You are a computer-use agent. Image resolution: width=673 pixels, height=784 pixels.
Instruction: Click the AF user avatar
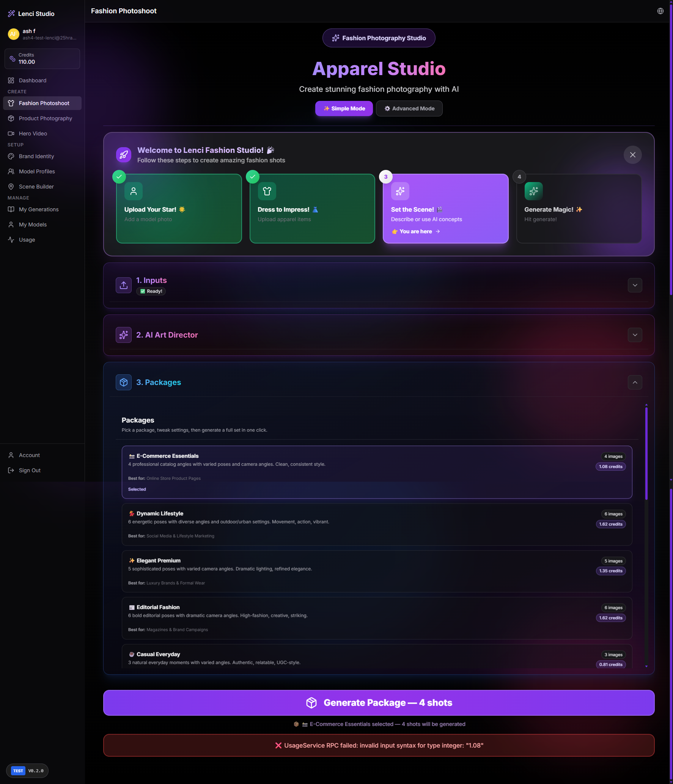point(13,34)
